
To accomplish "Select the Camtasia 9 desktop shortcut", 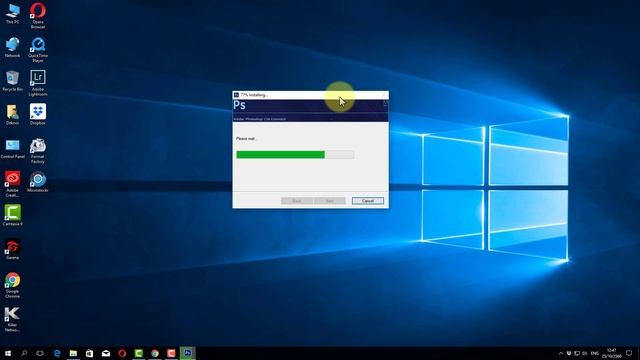I will (13, 216).
